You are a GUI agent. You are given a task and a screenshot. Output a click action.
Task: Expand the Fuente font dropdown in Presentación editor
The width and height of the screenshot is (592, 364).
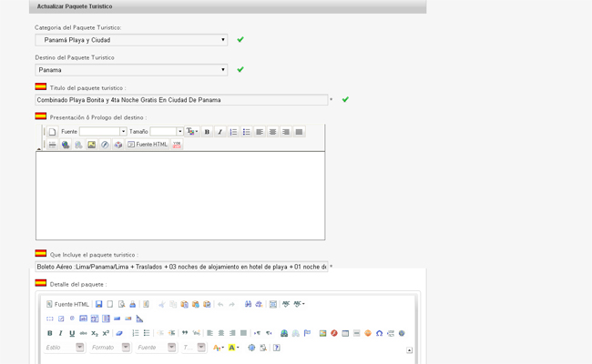(123, 132)
